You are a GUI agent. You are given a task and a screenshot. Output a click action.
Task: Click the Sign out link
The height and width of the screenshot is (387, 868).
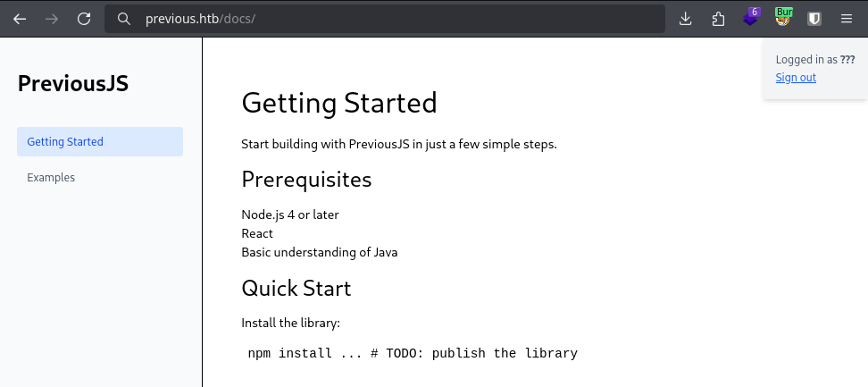[x=796, y=78]
